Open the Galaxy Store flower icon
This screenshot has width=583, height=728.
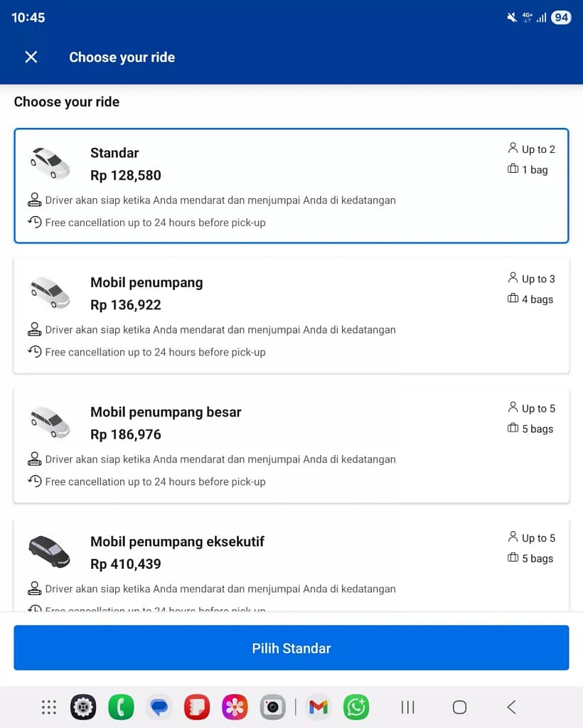tap(235, 707)
